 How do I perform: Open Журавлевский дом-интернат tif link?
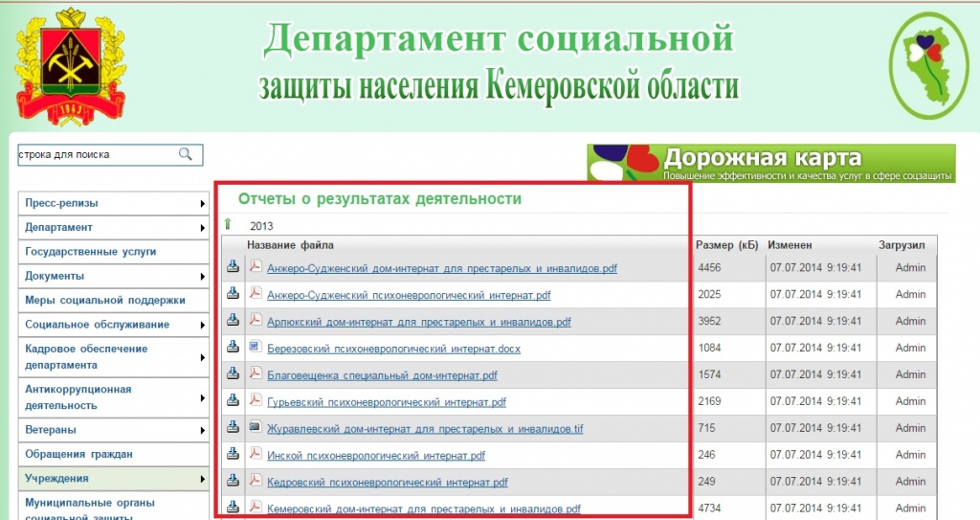(425, 429)
